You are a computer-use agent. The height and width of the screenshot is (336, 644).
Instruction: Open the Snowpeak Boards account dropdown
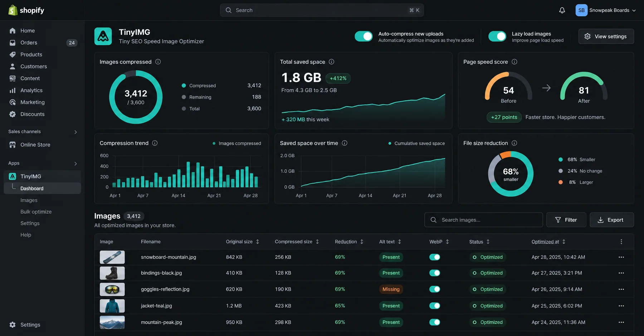[606, 10]
